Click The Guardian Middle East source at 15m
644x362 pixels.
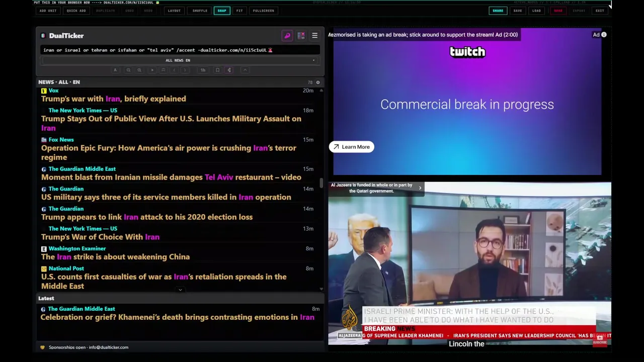point(82,169)
